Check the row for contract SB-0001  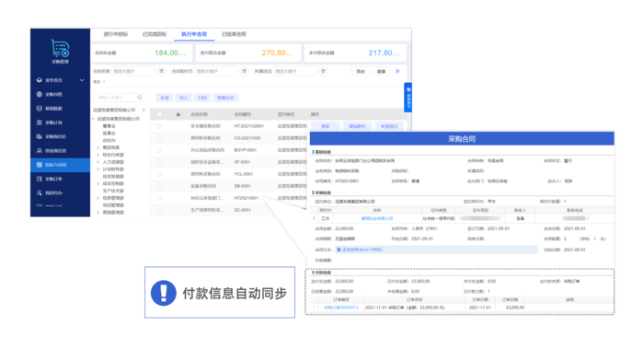159,186
